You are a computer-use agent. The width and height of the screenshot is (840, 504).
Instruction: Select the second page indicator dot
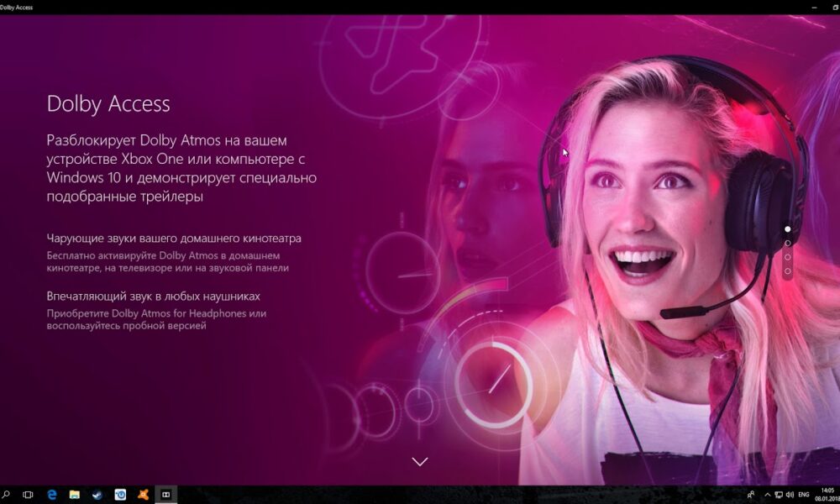pos(788,243)
